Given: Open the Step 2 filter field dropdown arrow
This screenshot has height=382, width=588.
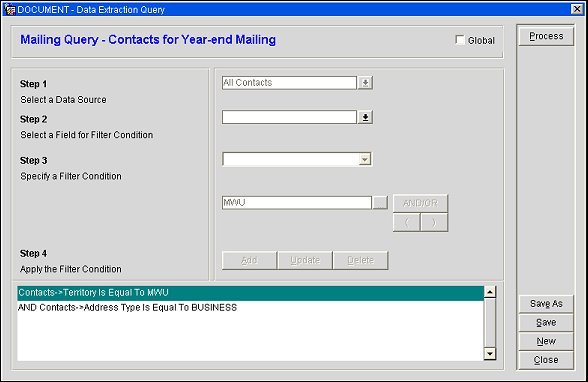Looking at the screenshot, I should tap(365, 117).
